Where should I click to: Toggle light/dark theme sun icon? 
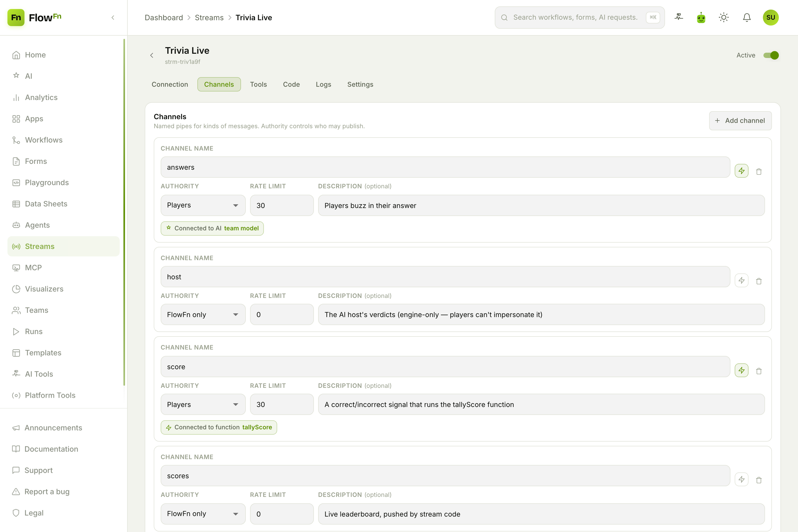tap(724, 17)
